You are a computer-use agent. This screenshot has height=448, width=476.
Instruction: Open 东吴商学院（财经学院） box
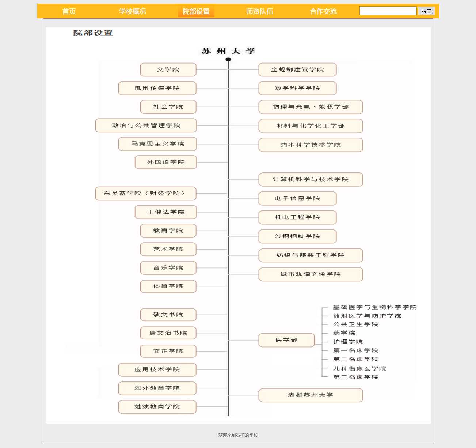[x=145, y=193]
